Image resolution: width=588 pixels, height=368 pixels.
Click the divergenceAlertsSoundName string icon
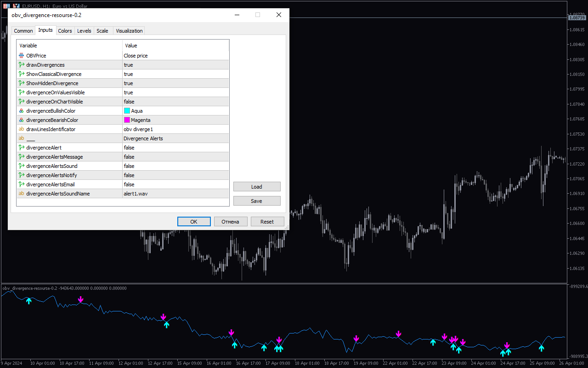tap(21, 194)
